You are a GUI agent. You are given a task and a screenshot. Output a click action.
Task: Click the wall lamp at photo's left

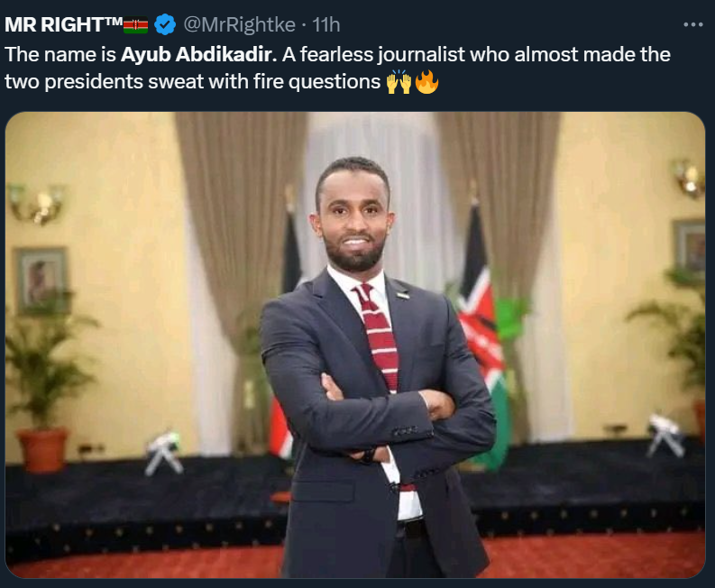(x=36, y=204)
